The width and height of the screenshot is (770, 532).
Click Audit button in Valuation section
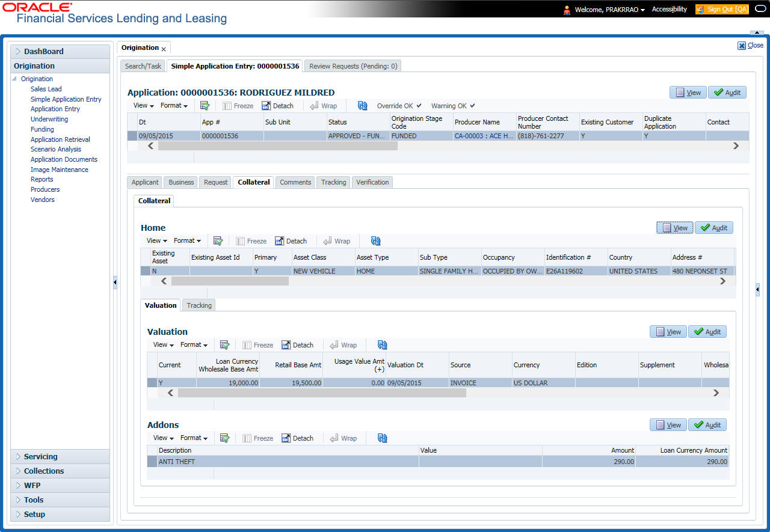pos(707,332)
